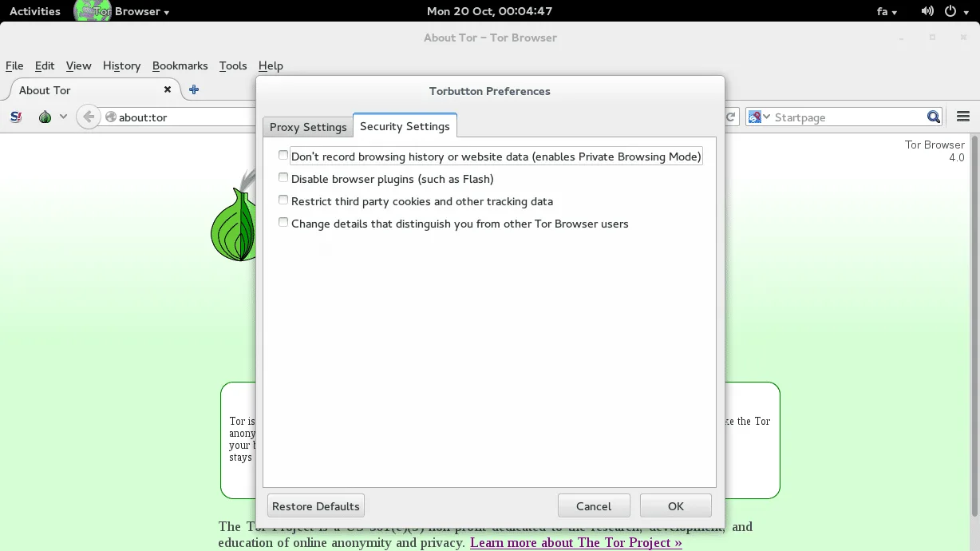Viewport: 980px width, 551px height.
Task: Enable Disable browser plugins checkbox
Action: [283, 177]
